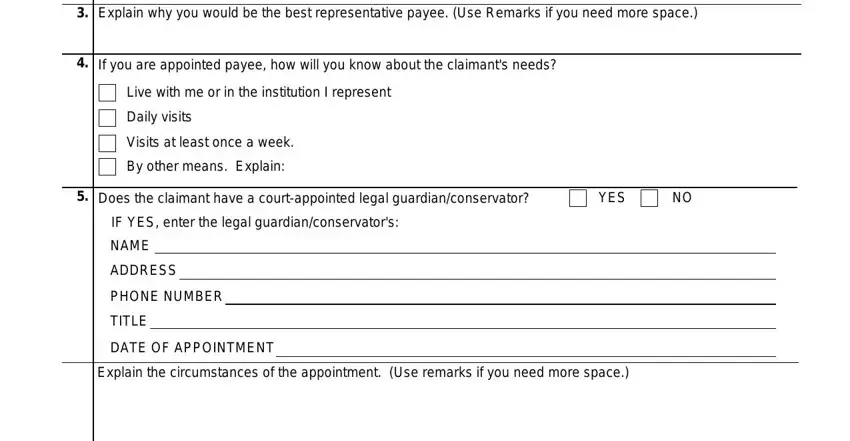
Task: Click the blank answer area under question 3
Action: [447, 37]
